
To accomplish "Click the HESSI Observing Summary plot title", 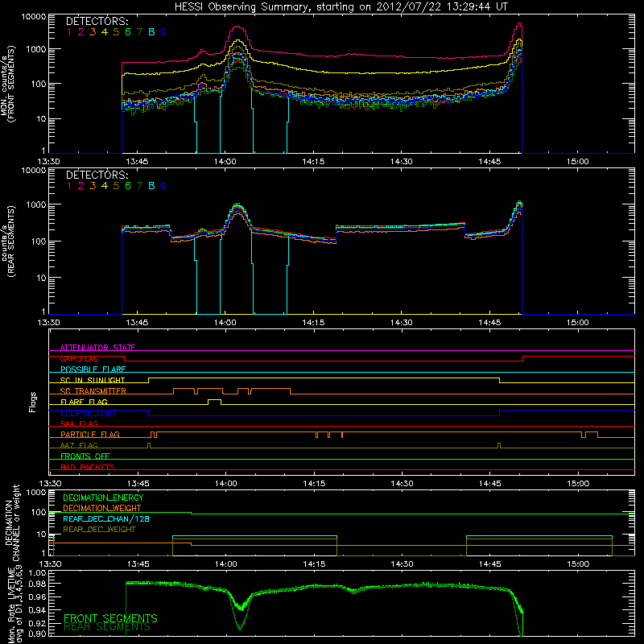I will (x=341, y=7).
